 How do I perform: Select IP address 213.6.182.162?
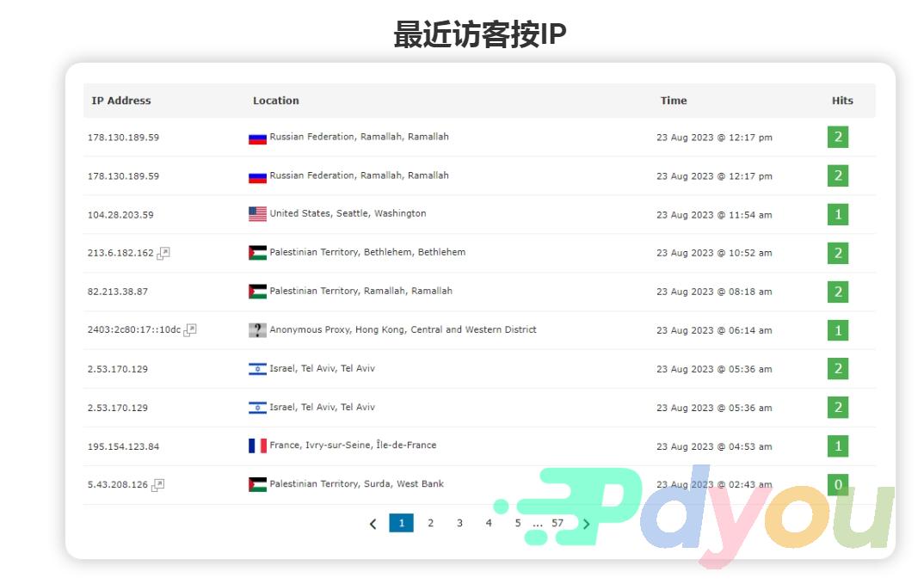pyautogui.click(x=120, y=254)
